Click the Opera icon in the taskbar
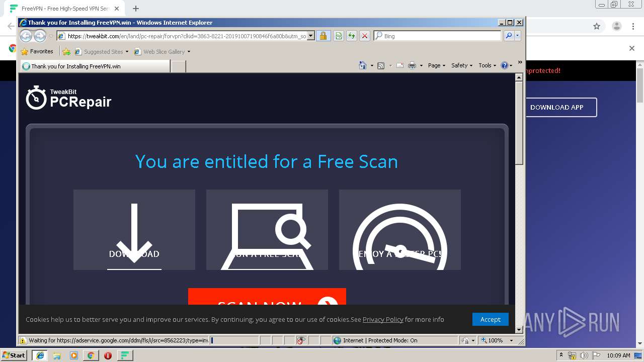644x362 pixels. coord(108,355)
